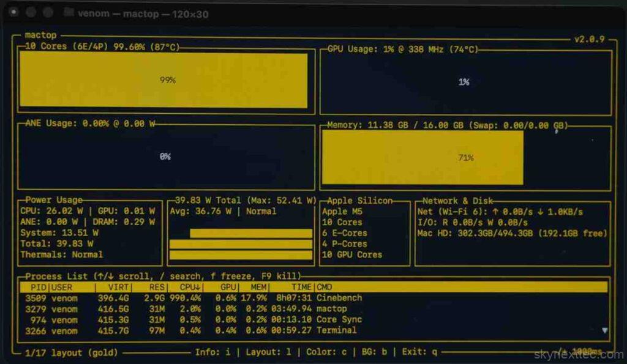Click the GPU column header in Process List

(x=228, y=287)
